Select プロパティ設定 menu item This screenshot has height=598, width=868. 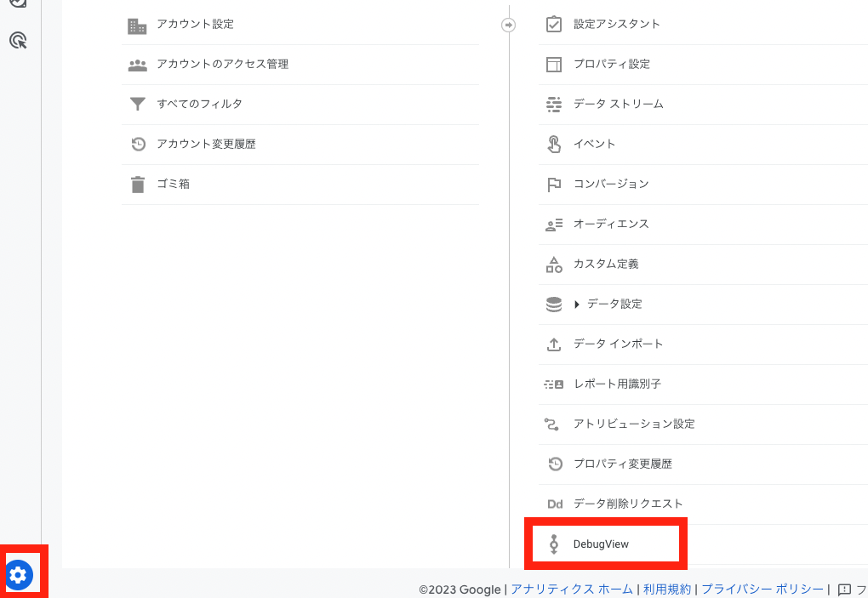pyautogui.click(x=611, y=64)
